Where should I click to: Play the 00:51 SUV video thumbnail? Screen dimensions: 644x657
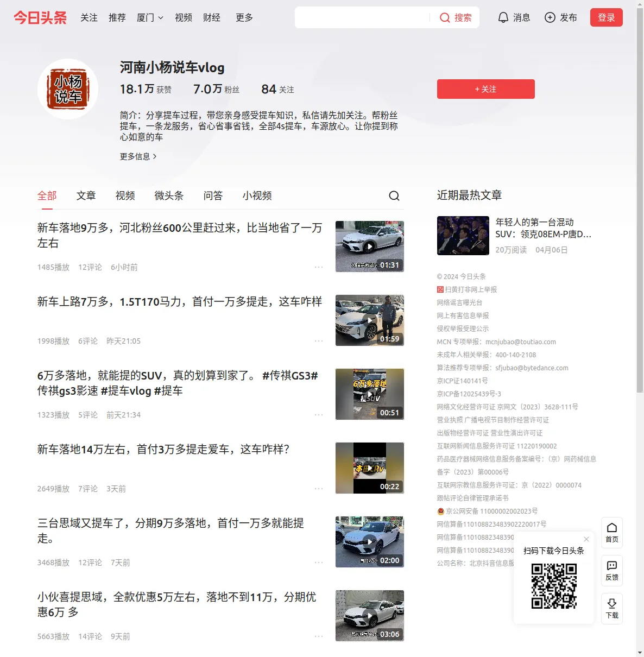370,394
